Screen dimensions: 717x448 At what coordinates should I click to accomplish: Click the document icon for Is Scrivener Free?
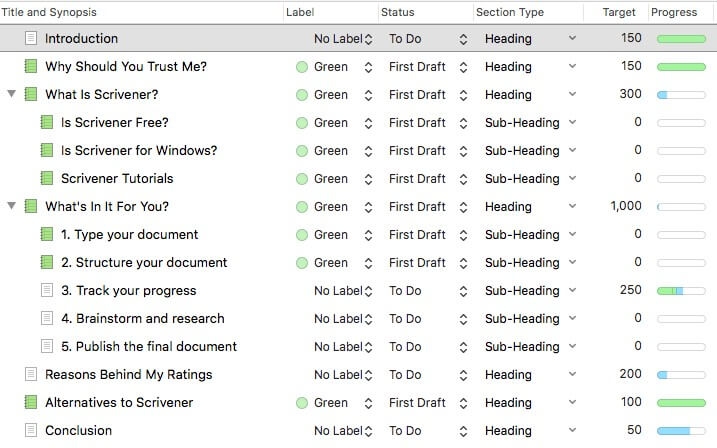click(x=47, y=122)
